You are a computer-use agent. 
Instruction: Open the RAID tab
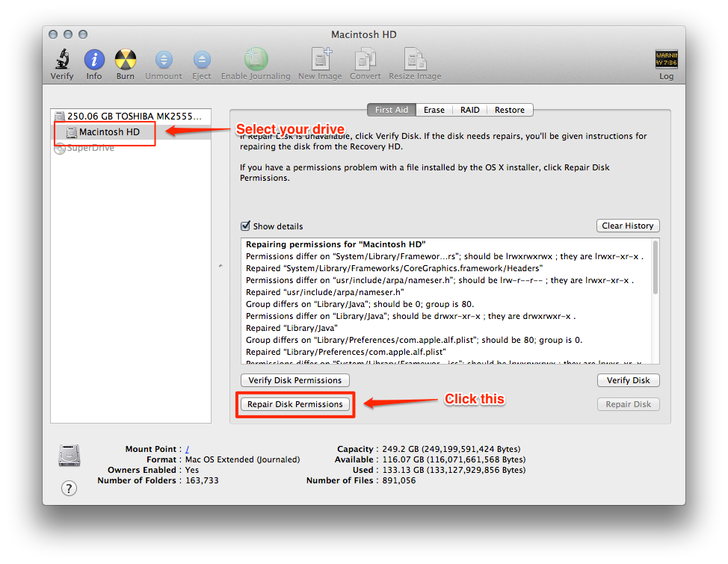coord(469,110)
